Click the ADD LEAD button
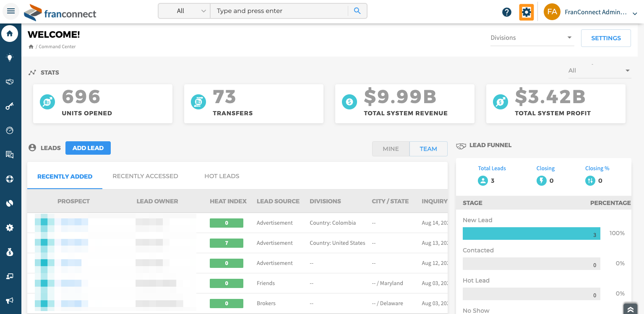This screenshot has height=314, width=644. [x=88, y=148]
